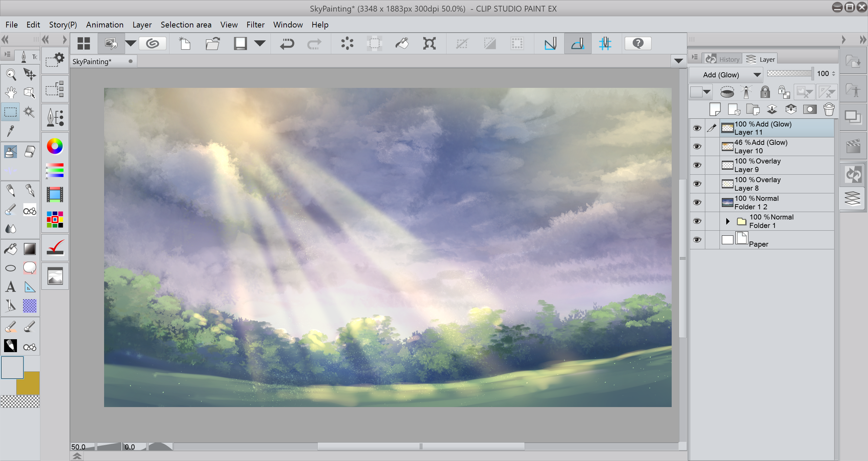Viewport: 868px width, 461px height.
Task: Open the Selection area menu
Action: [x=186, y=25]
